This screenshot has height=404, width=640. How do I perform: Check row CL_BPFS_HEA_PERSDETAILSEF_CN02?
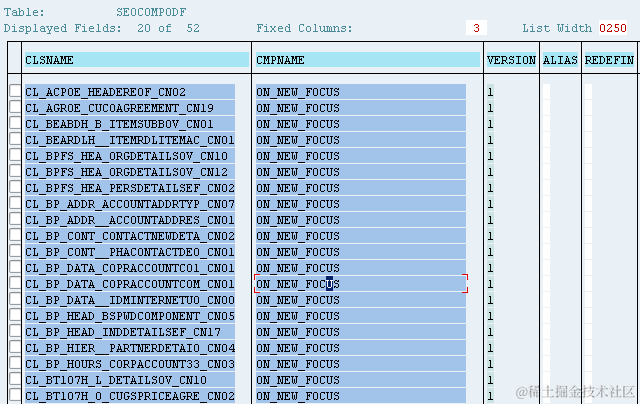coord(15,187)
